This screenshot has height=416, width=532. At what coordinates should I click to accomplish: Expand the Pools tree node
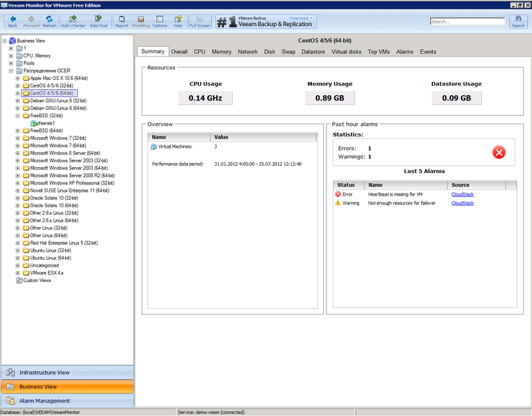[x=11, y=63]
